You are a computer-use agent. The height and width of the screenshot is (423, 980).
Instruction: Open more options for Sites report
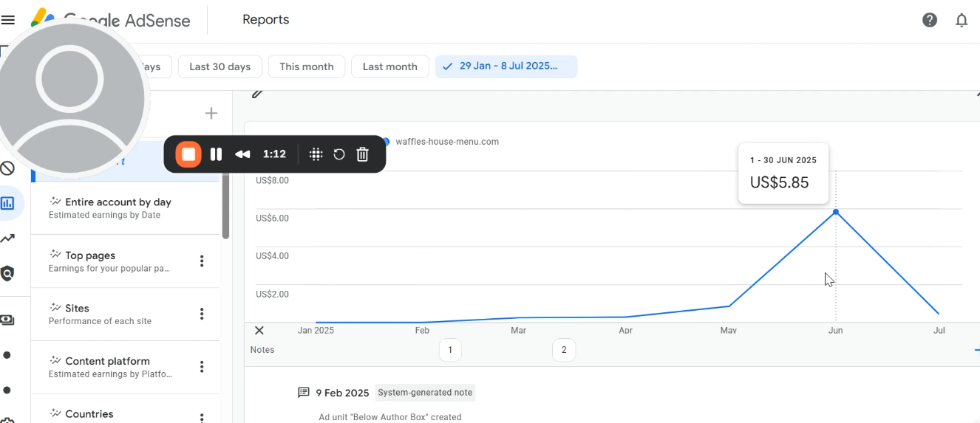[202, 314]
